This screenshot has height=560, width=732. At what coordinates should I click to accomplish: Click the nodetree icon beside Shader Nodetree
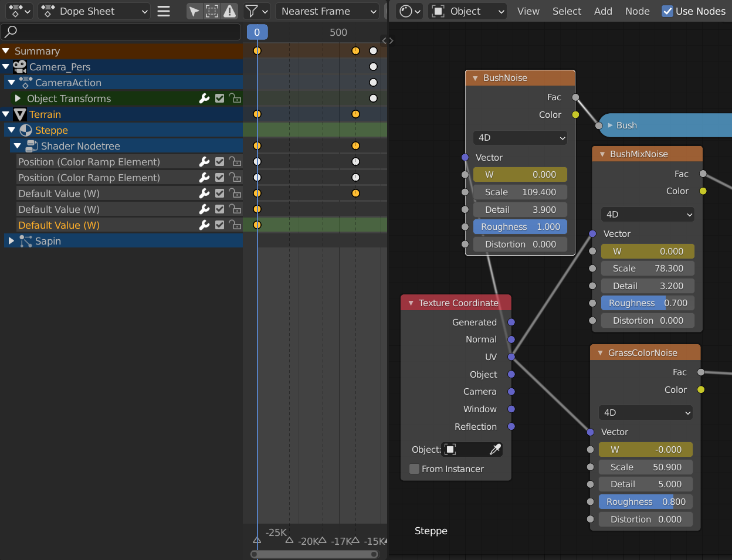[32, 146]
